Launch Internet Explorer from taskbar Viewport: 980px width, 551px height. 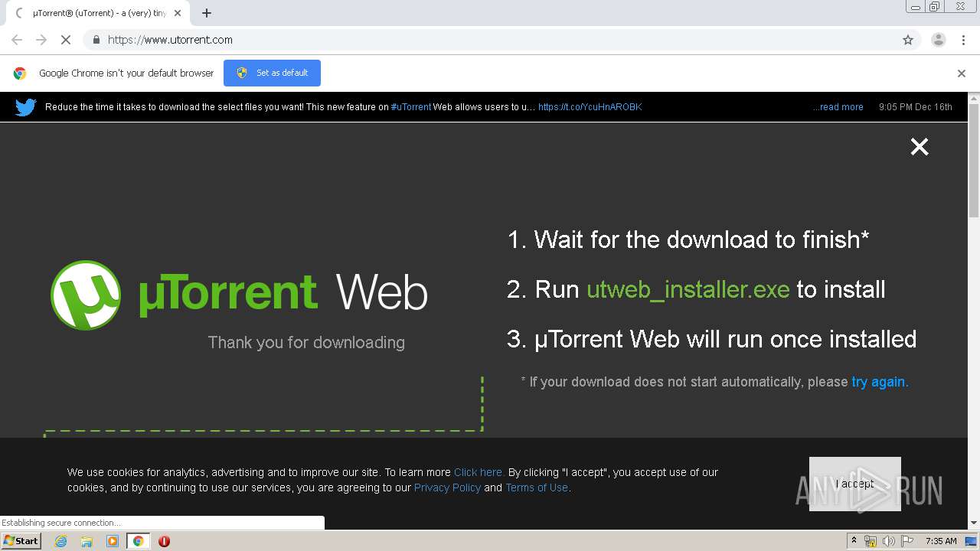61,541
